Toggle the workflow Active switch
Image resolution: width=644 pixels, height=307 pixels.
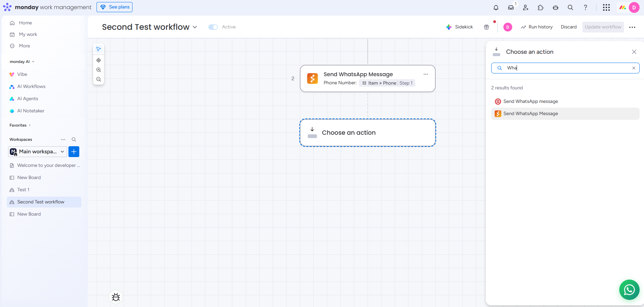[213, 27]
